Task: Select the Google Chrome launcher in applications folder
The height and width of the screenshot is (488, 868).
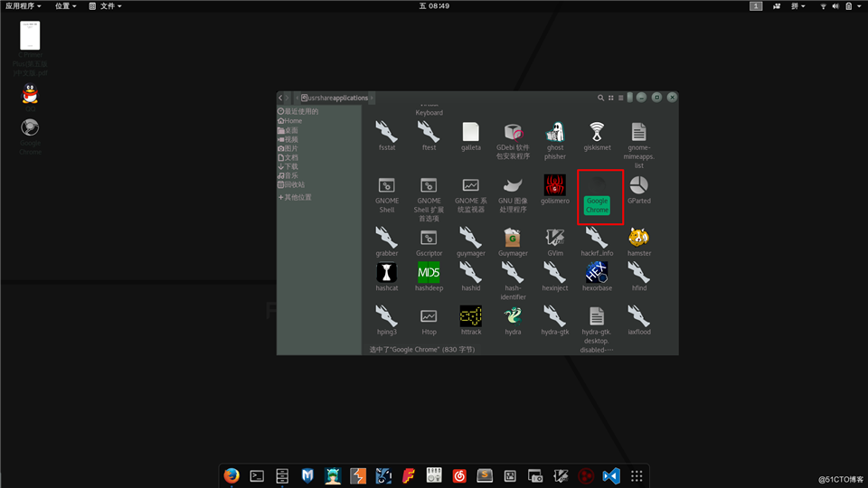Action: pyautogui.click(x=597, y=196)
